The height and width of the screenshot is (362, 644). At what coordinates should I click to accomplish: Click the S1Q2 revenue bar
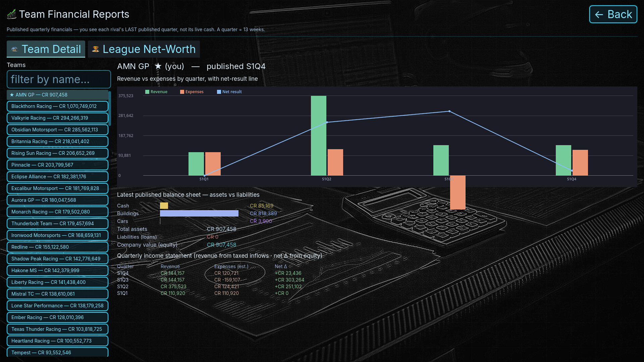pos(319,136)
